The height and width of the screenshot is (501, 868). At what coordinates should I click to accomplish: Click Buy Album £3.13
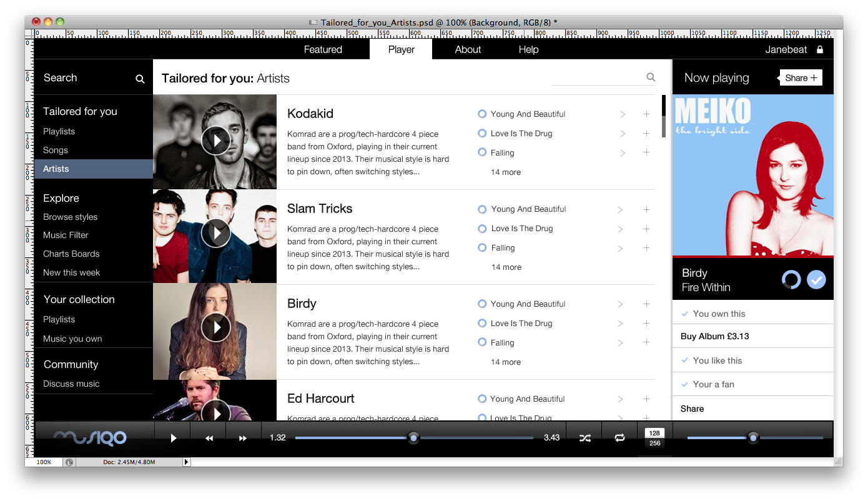[715, 336]
